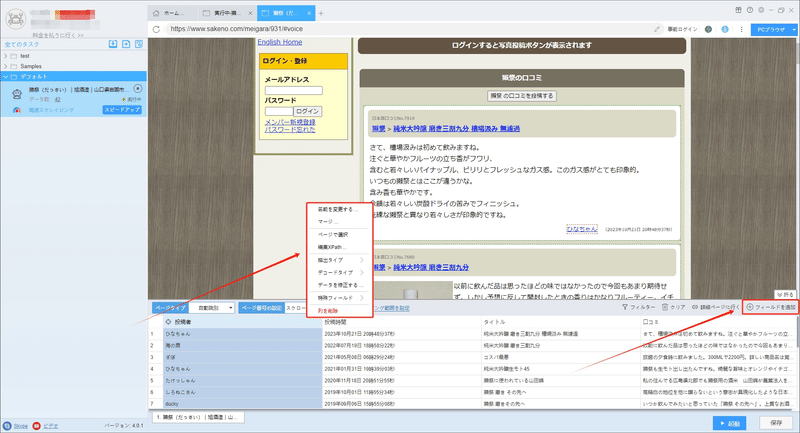Choose 名前を変更する in context menu
The width and height of the screenshot is (800, 433).
coord(339,210)
